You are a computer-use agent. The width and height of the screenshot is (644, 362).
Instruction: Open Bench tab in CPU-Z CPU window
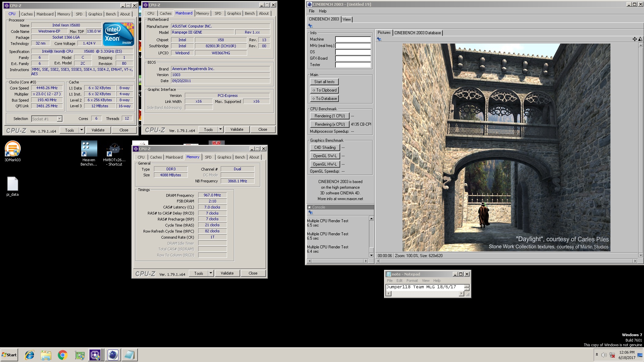[x=111, y=14]
